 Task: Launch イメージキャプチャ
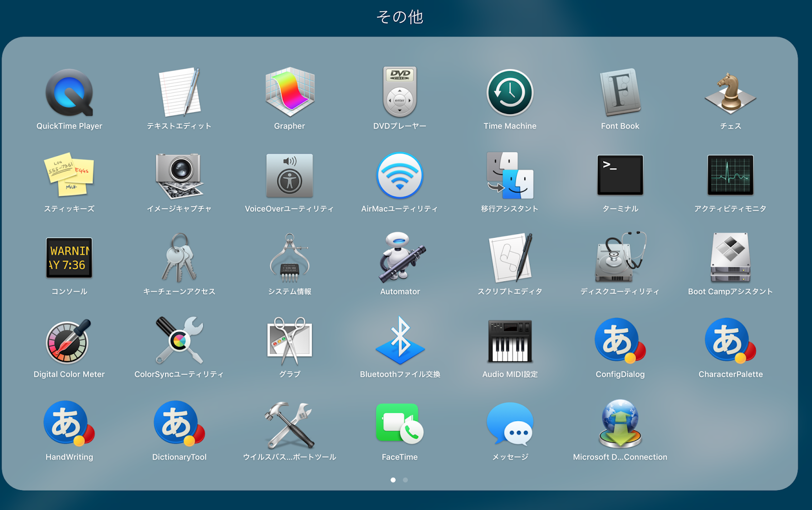[x=179, y=175]
